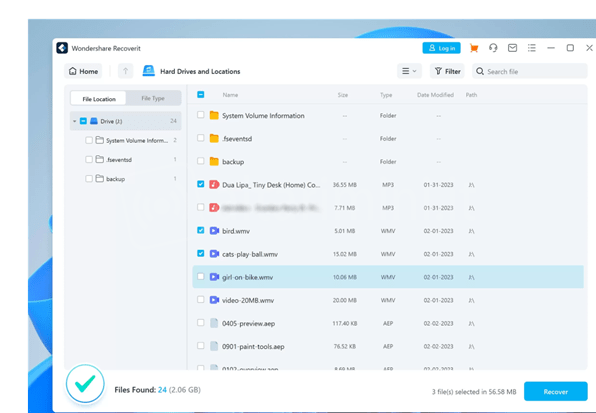Image resolution: width=596 pixels, height=413 pixels.
Task: Open the view mode dropdown
Action: pyautogui.click(x=409, y=71)
